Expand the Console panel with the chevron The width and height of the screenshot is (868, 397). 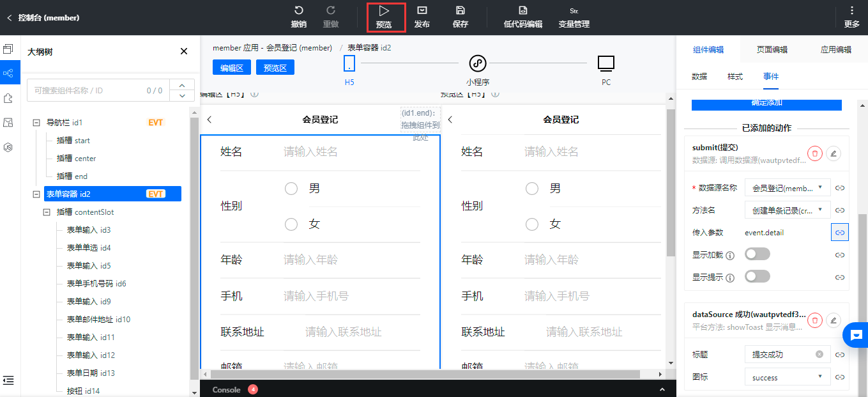[x=661, y=389]
